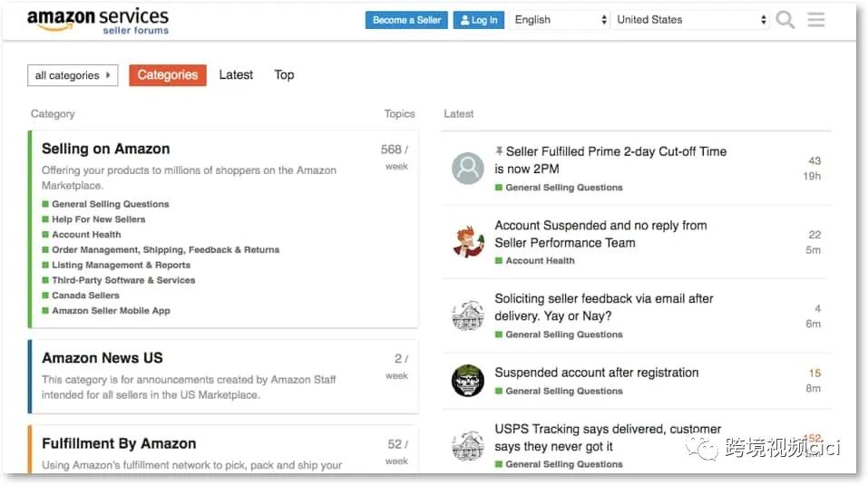Screen dimensions: 868x485
Task: Click the search magnifier icon
Action: (x=785, y=20)
